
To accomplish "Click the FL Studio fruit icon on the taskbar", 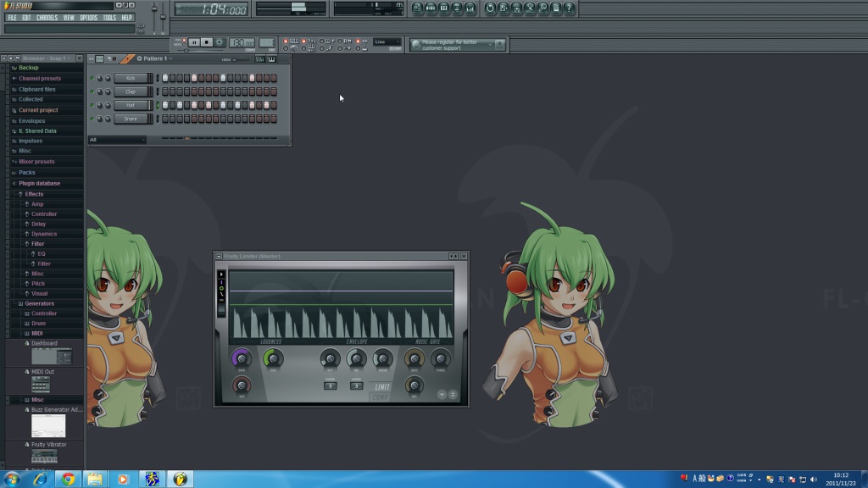I will (180, 480).
